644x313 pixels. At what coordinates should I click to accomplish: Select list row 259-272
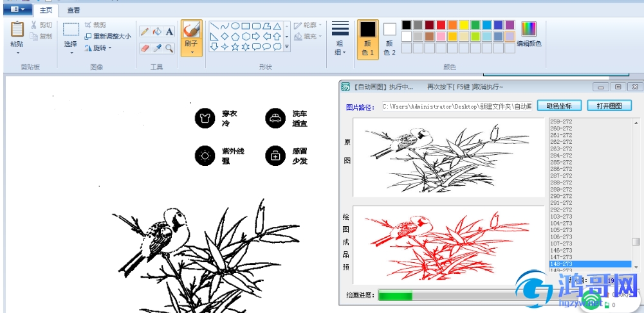coord(590,122)
